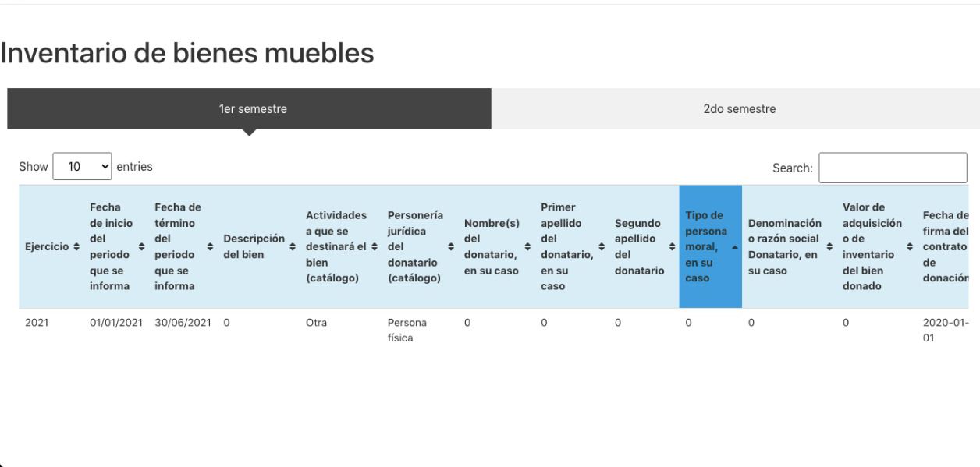Open the Show entries count dropdown
Screen dimensions: 980x467
[82, 166]
